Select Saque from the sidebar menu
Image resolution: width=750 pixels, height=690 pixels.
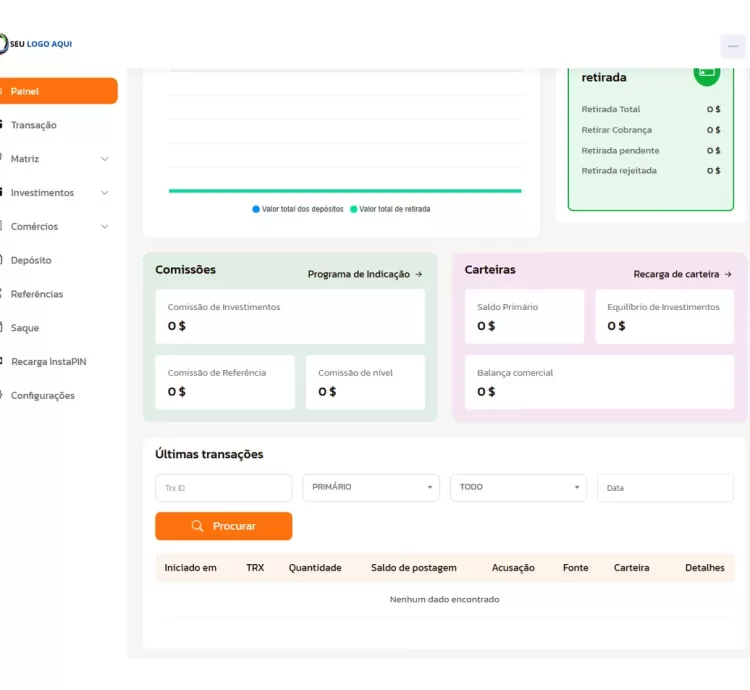tap(25, 328)
